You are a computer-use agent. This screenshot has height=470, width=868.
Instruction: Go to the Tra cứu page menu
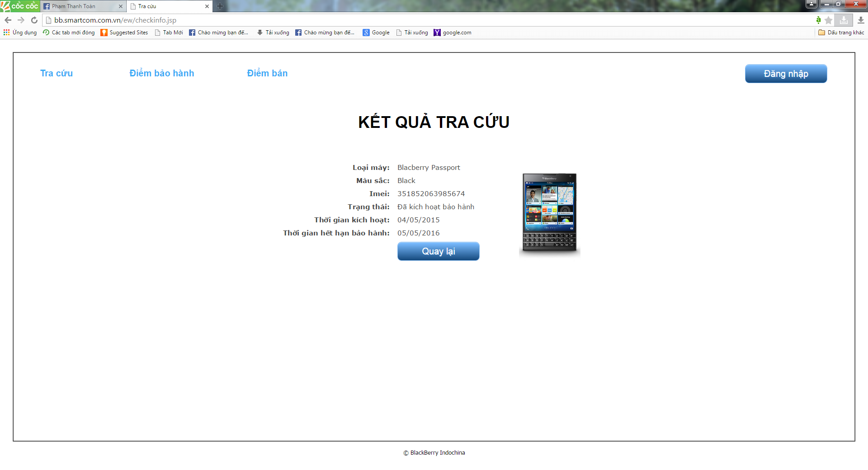(57, 73)
